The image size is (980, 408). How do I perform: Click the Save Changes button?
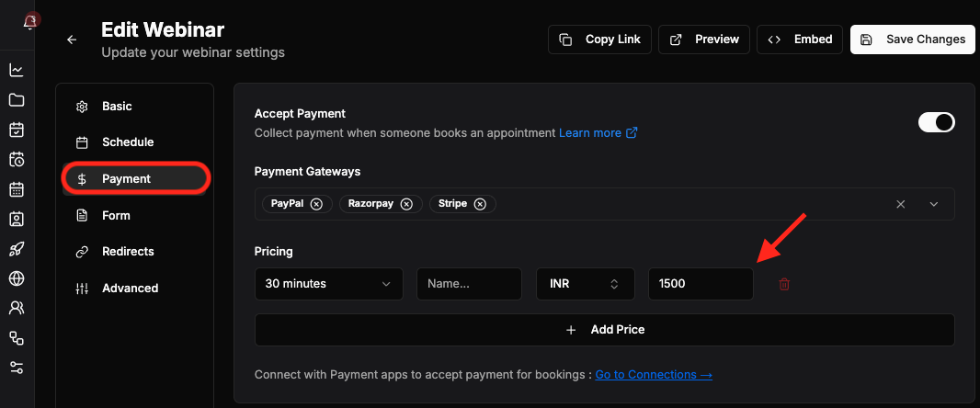click(x=912, y=40)
